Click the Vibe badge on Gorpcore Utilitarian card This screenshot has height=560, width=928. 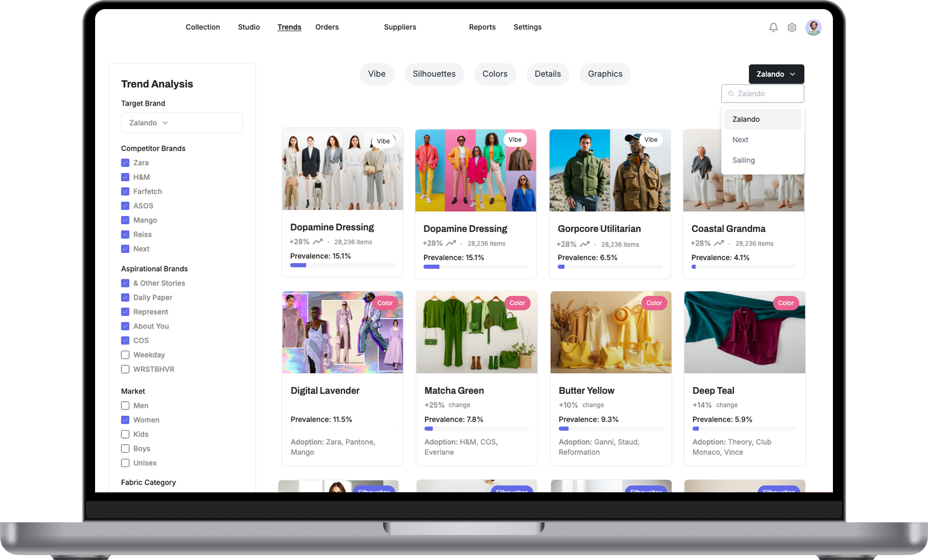(650, 139)
